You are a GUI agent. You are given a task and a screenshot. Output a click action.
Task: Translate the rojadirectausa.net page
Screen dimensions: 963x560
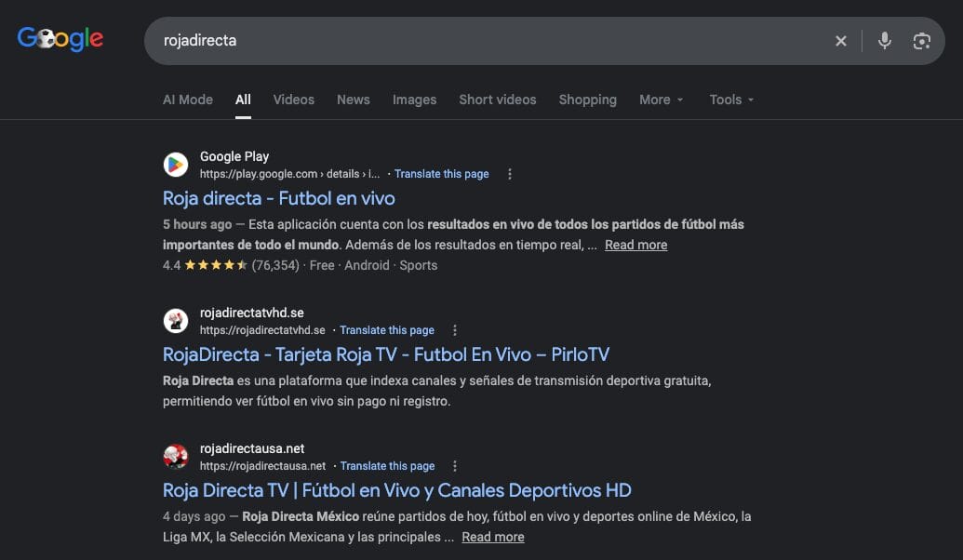[x=388, y=466]
